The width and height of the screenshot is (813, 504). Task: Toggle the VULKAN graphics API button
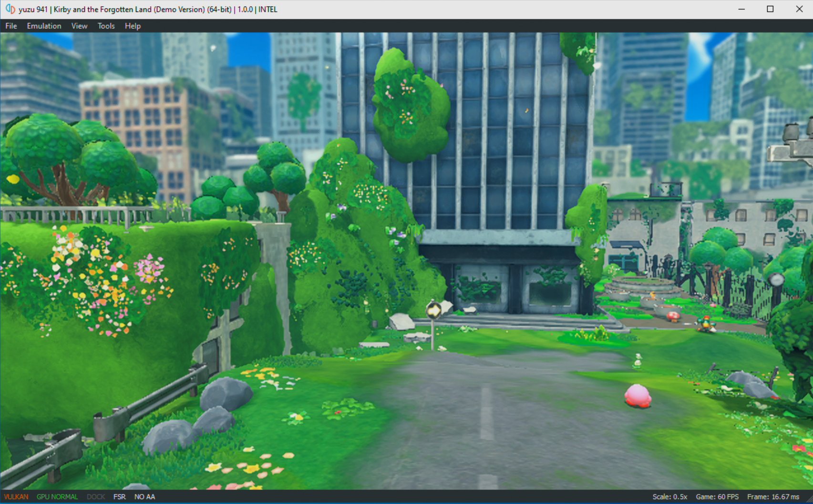pos(16,496)
